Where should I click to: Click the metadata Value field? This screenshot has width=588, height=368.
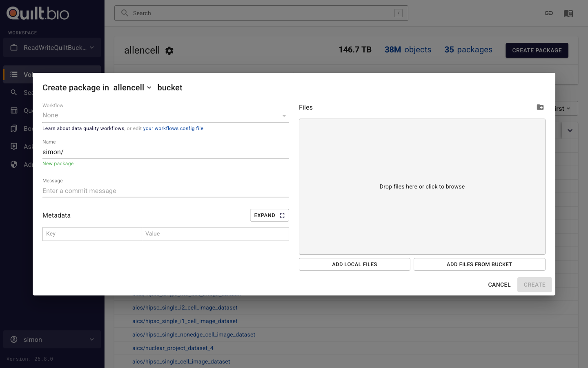pos(215,234)
